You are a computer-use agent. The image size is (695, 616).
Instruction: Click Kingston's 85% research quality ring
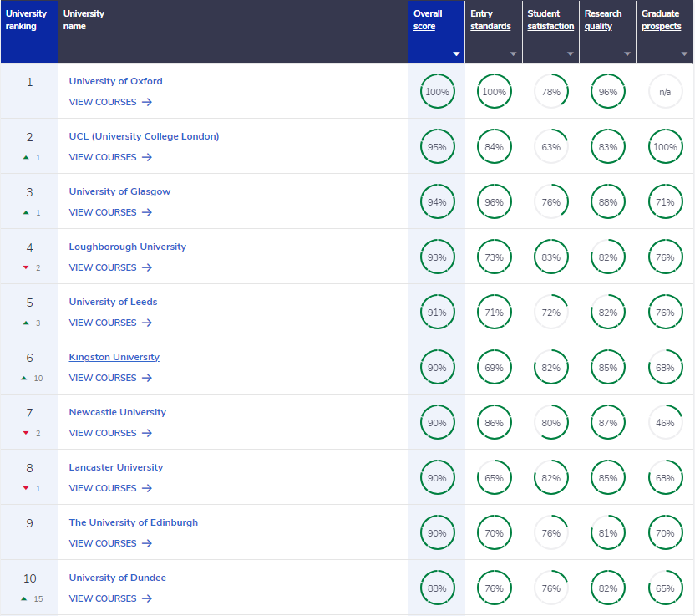pos(608,368)
